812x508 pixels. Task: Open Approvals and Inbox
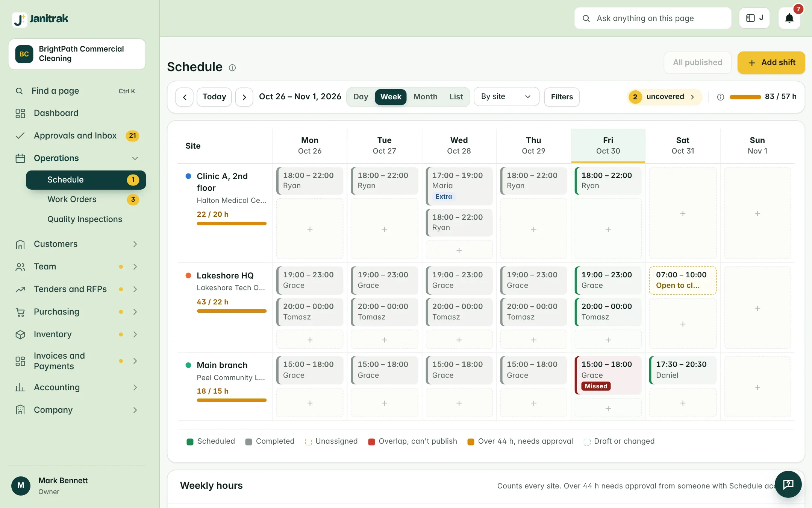pos(77,136)
